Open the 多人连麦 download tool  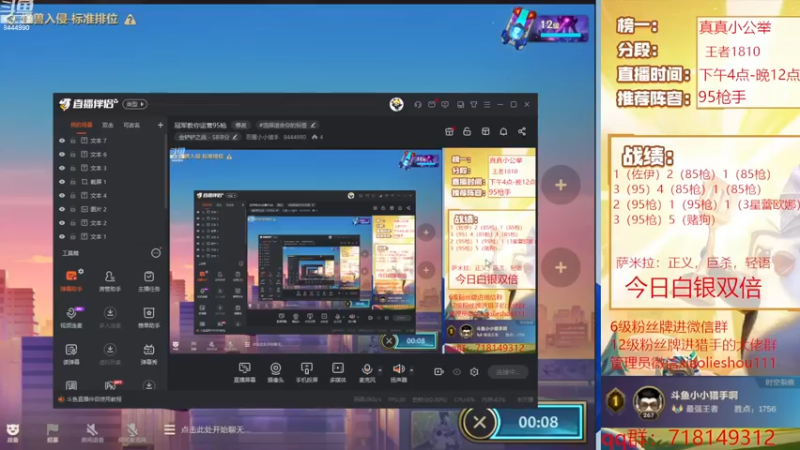tap(110, 317)
